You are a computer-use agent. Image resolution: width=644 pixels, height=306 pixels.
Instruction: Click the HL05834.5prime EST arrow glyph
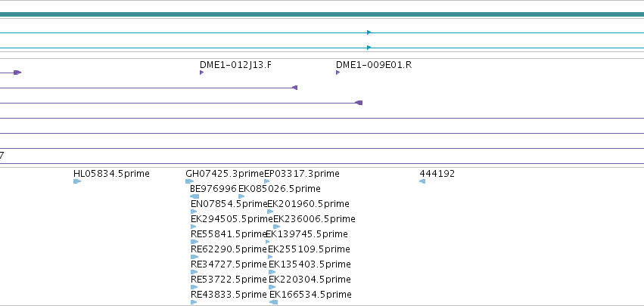77,181
